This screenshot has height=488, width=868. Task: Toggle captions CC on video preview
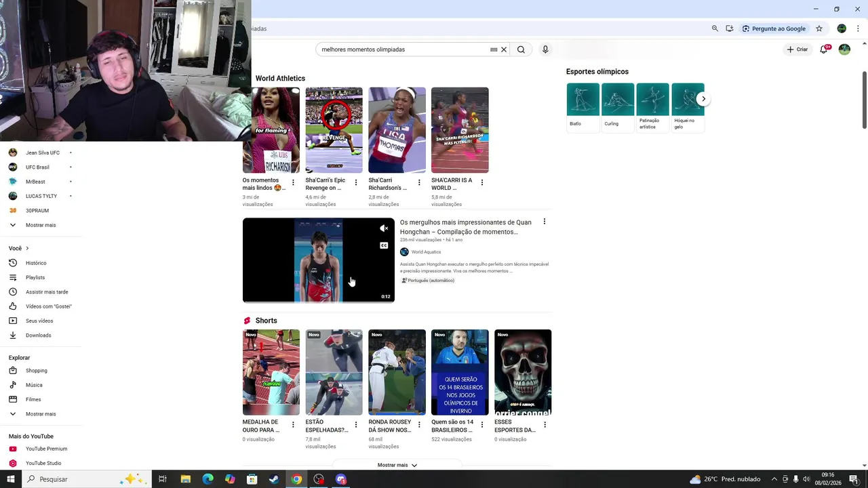tap(384, 245)
